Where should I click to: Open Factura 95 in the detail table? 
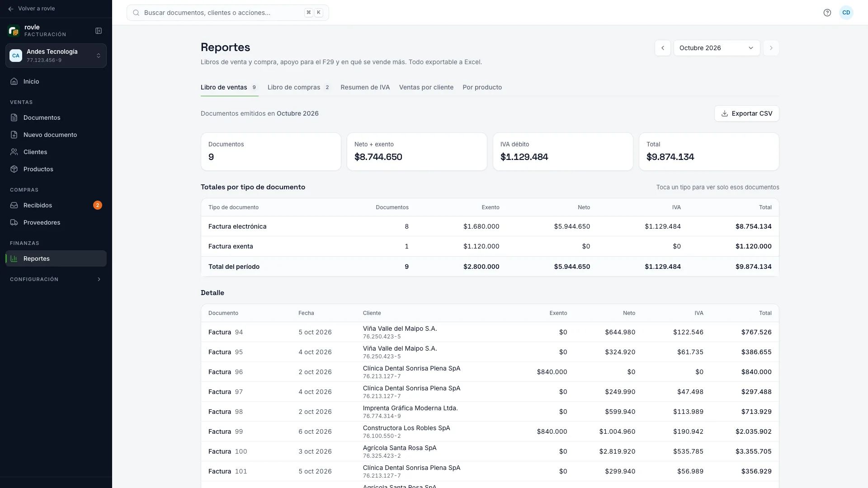490,352
